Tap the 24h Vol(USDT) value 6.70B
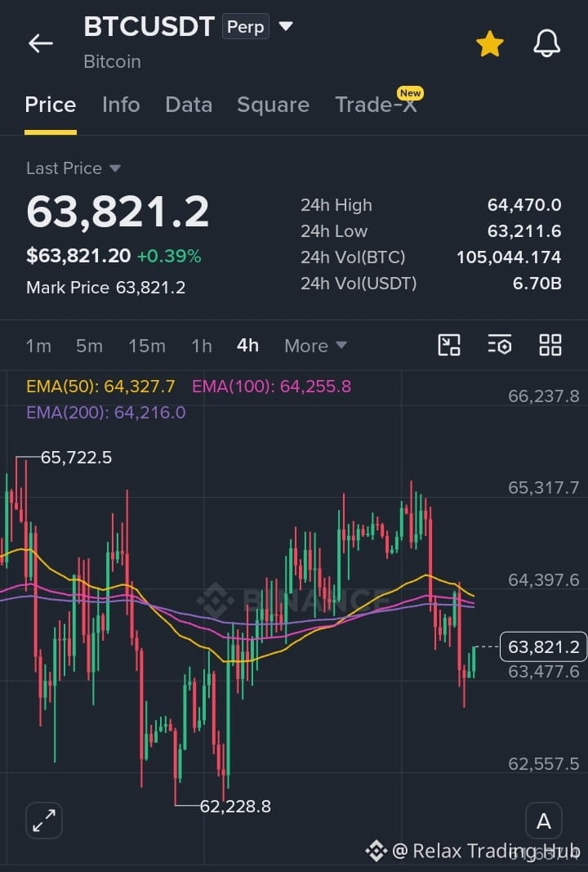 tap(537, 284)
